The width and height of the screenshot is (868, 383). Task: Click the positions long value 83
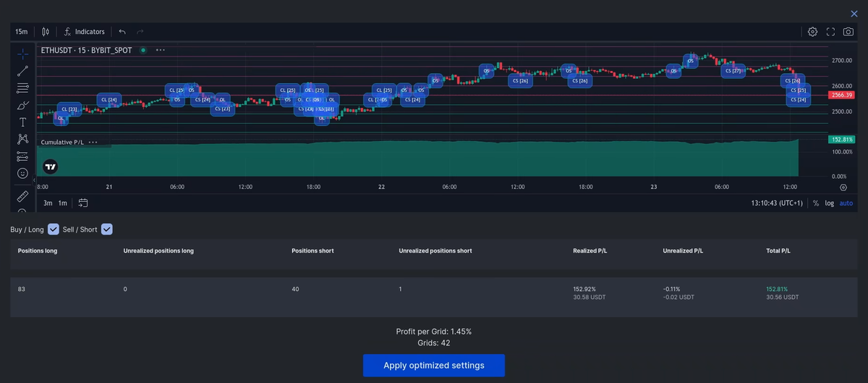point(22,290)
